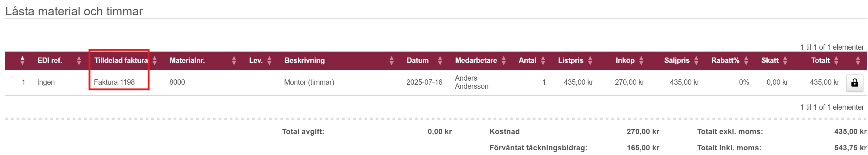868x155 pixels.
Task: Click the lock icon on row 1
Action: click(x=855, y=82)
